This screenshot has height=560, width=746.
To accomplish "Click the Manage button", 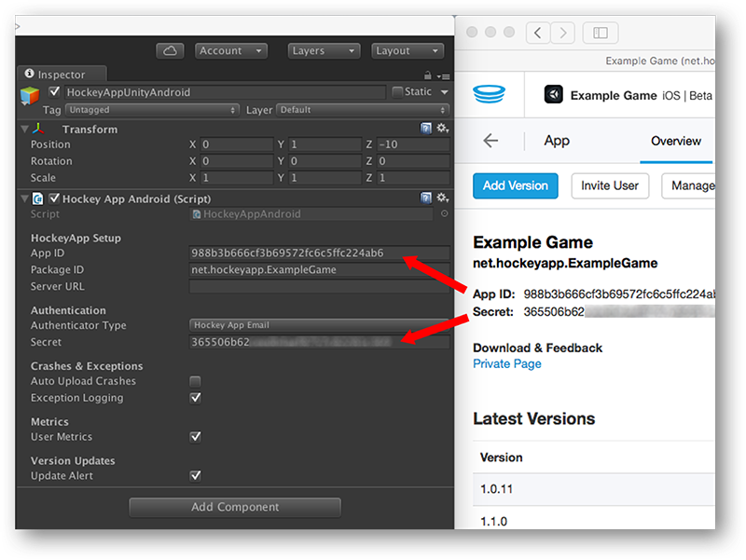I will pyautogui.click(x=689, y=185).
